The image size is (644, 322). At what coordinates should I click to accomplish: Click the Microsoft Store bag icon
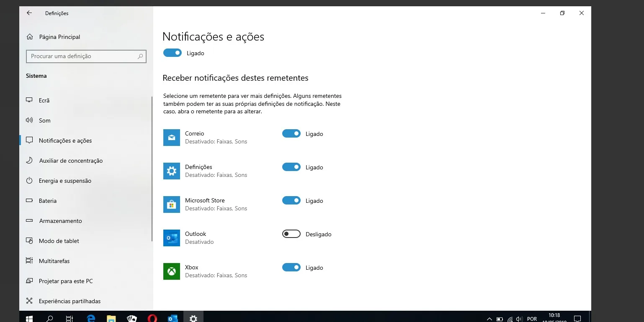tap(172, 204)
